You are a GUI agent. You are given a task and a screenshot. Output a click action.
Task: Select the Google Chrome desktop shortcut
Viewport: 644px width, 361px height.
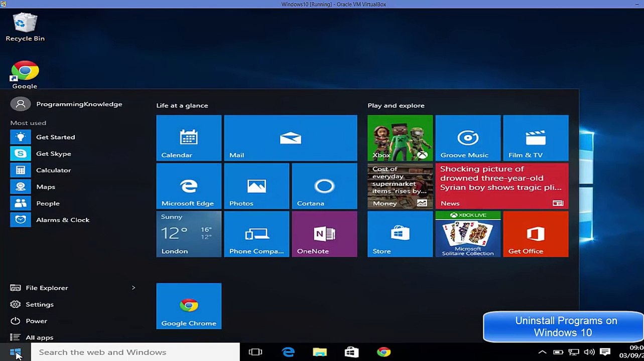coord(25,75)
